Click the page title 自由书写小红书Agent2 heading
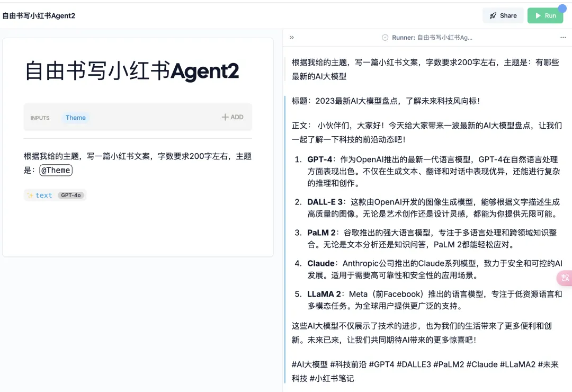The width and height of the screenshot is (572, 392). point(132,71)
